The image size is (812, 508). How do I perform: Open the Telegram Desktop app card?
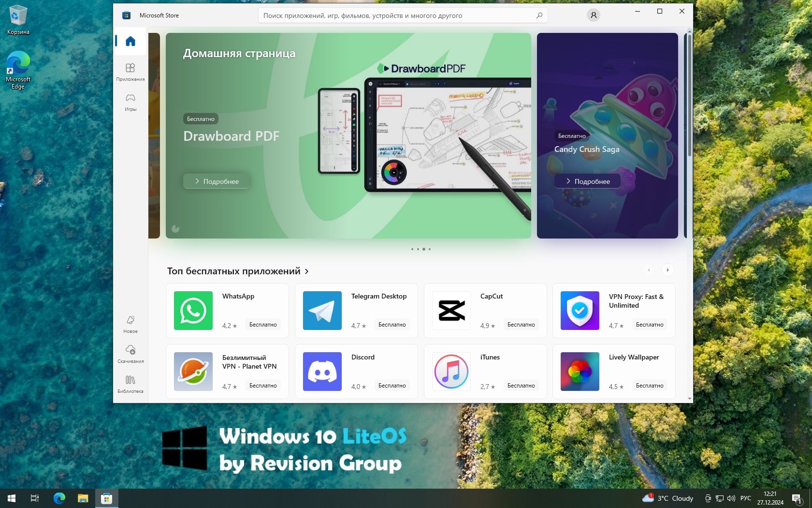point(356,311)
